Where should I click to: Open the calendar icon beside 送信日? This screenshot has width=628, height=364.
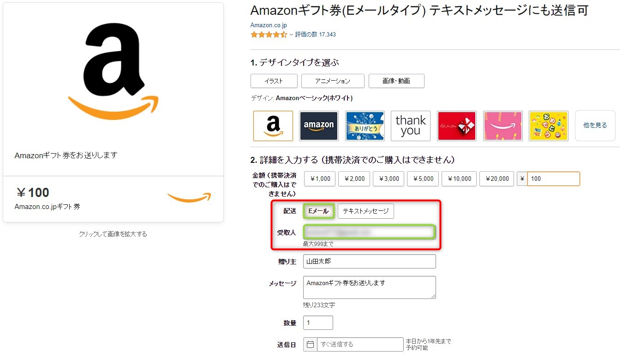click(x=310, y=344)
